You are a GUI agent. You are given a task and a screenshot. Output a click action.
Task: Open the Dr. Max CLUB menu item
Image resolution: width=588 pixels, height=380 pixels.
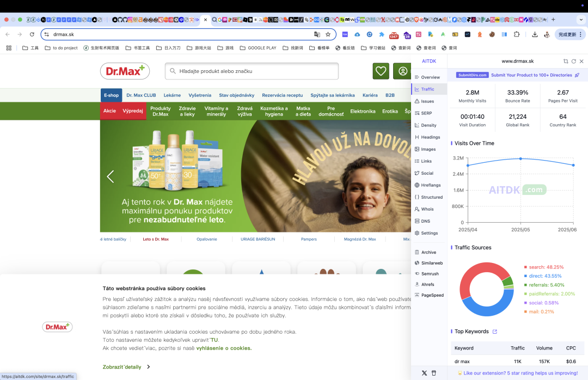point(141,95)
